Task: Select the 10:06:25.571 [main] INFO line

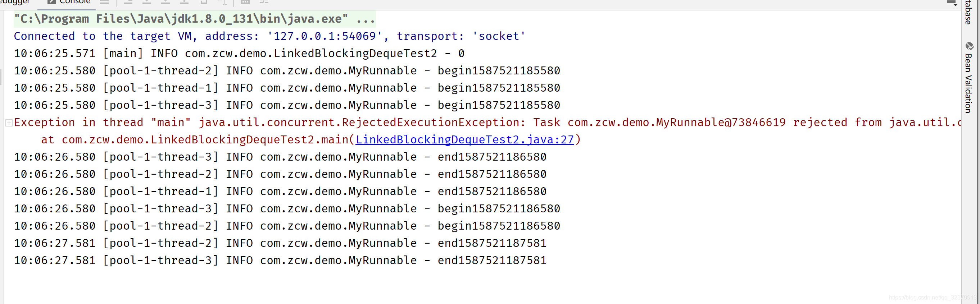Action: (x=239, y=54)
